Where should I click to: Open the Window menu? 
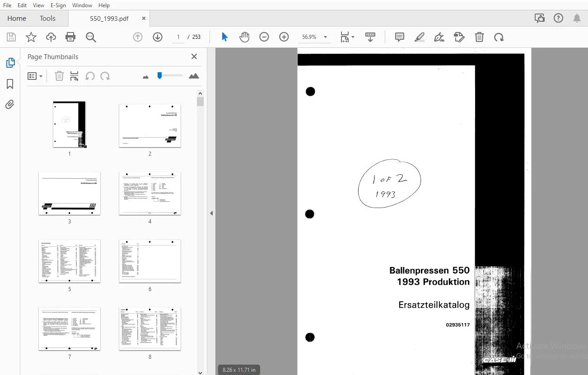(82, 5)
